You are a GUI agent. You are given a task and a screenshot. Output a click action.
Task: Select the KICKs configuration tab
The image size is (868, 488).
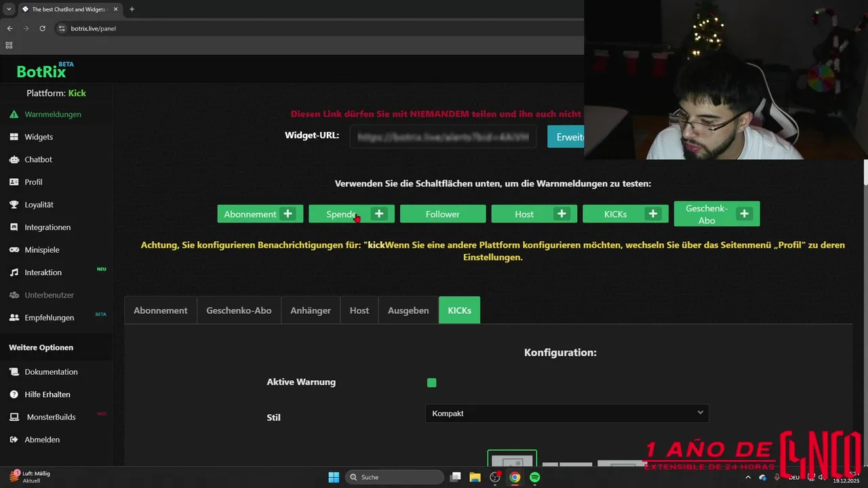point(459,310)
